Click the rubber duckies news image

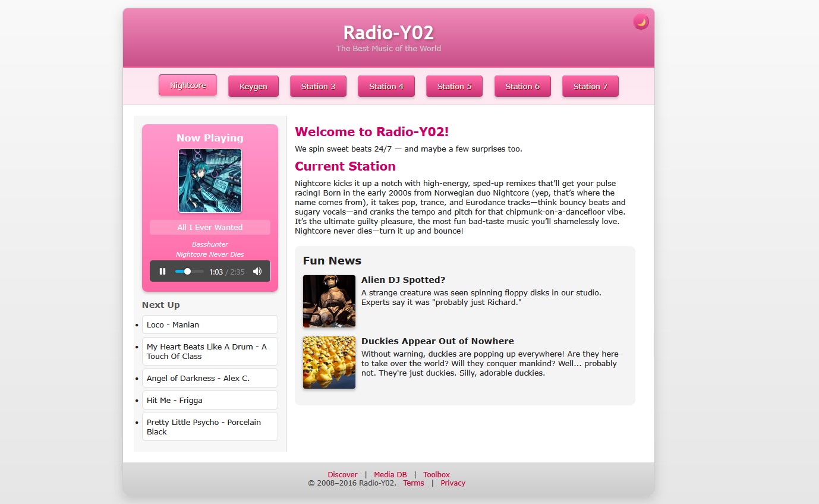click(329, 363)
